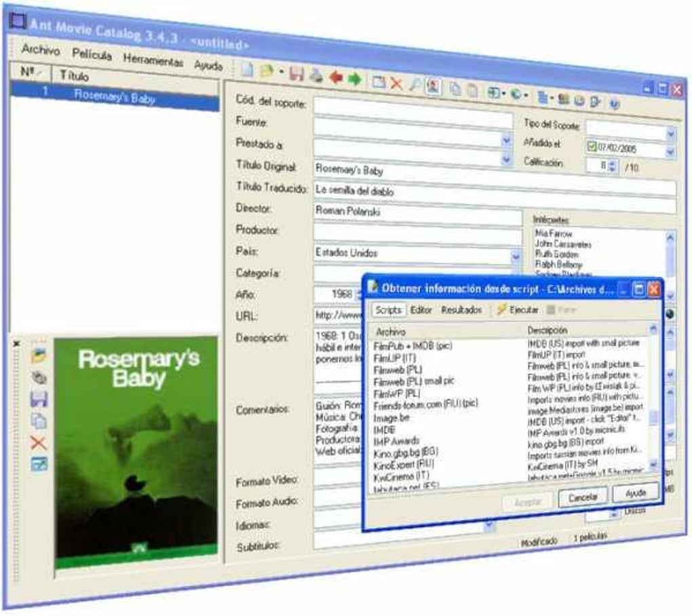Viewport: 692px width, 616px height.
Task: Toggle the Añadido el date checkbox
Action: pyautogui.click(x=592, y=146)
